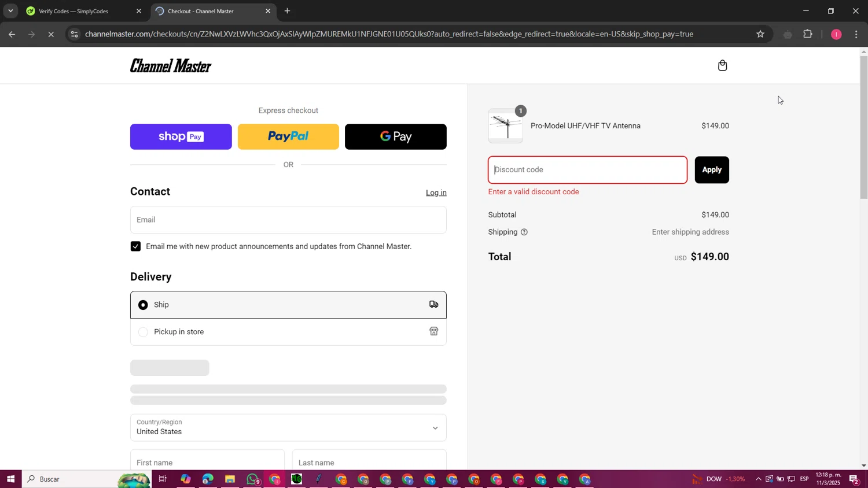Viewport: 868px width, 488px height.
Task: Click the battery icon in system tray
Action: click(780, 479)
